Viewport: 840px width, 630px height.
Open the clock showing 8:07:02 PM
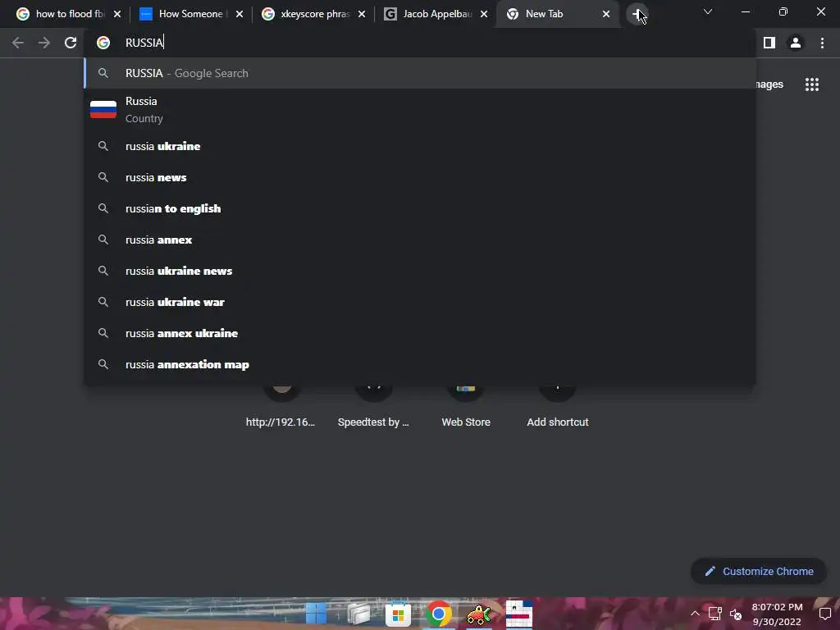click(777, 614)
